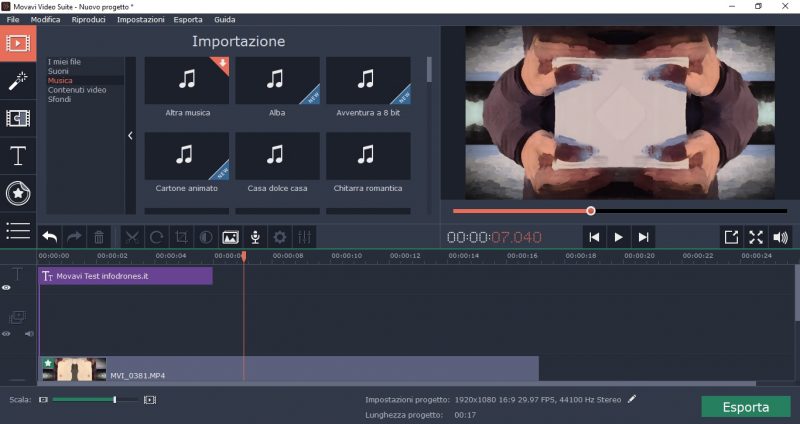
Task: Open the picture overlay wizard icon
Action: click(230, 237)
